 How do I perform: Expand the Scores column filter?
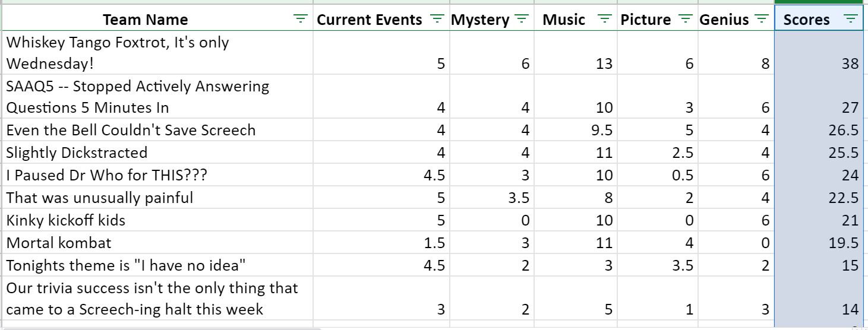point(851,20)
